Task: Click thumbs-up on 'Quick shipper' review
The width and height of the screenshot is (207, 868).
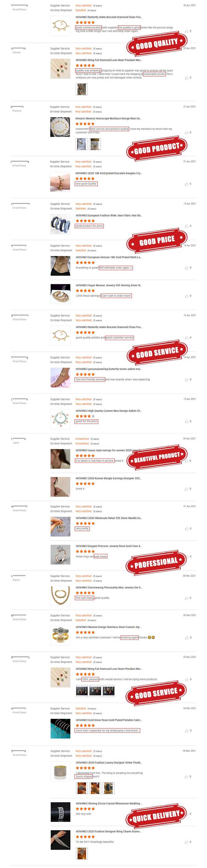Action: click(x=186, y=777)
